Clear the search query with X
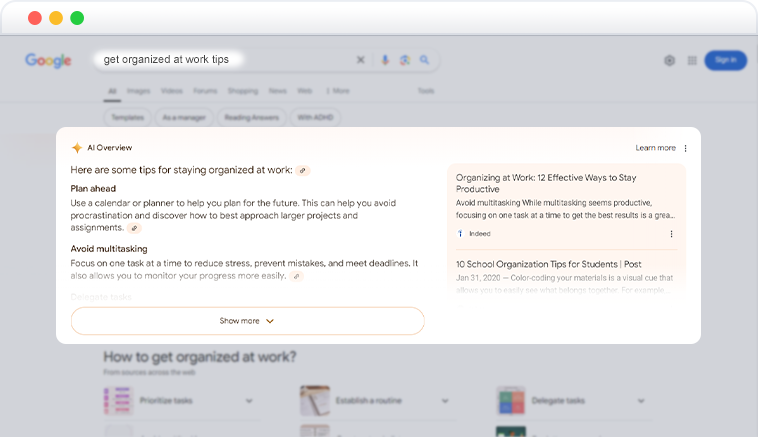The width and height of the screenshot is (758, 437). click(361, 60)
